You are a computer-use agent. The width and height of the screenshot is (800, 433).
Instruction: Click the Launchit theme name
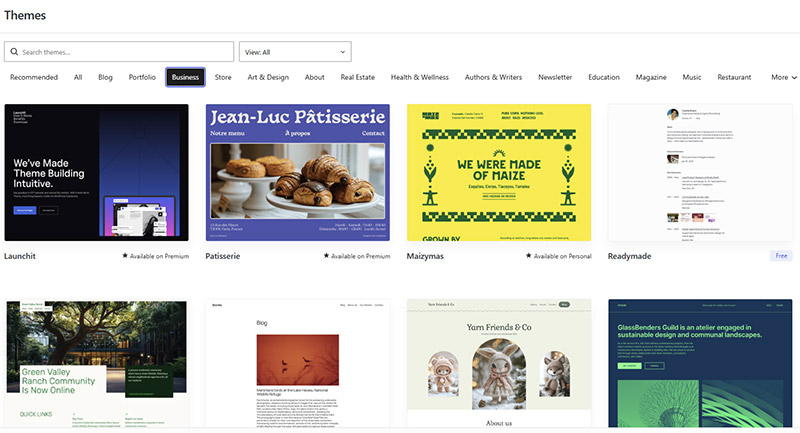tap(20, 256)
